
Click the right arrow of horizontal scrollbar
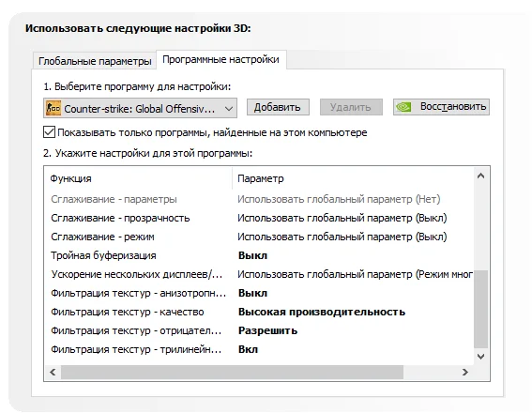pos(465,373)
